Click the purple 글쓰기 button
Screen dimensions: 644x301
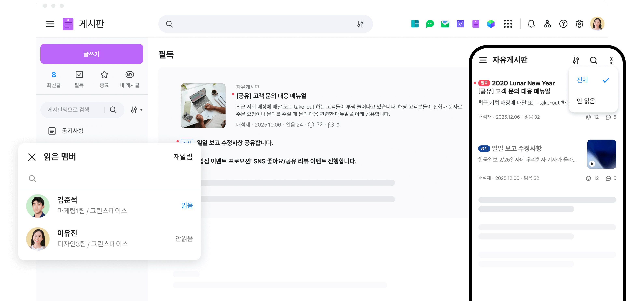(x=92, y=54)
